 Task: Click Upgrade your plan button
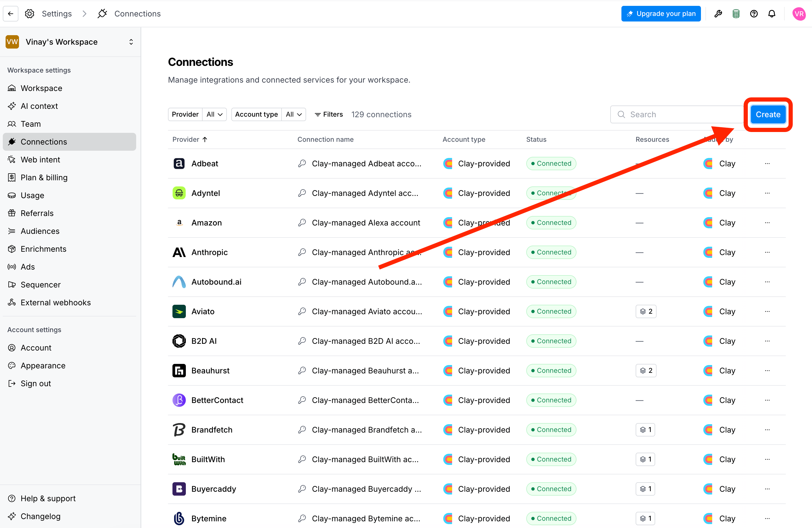[661, 14]
